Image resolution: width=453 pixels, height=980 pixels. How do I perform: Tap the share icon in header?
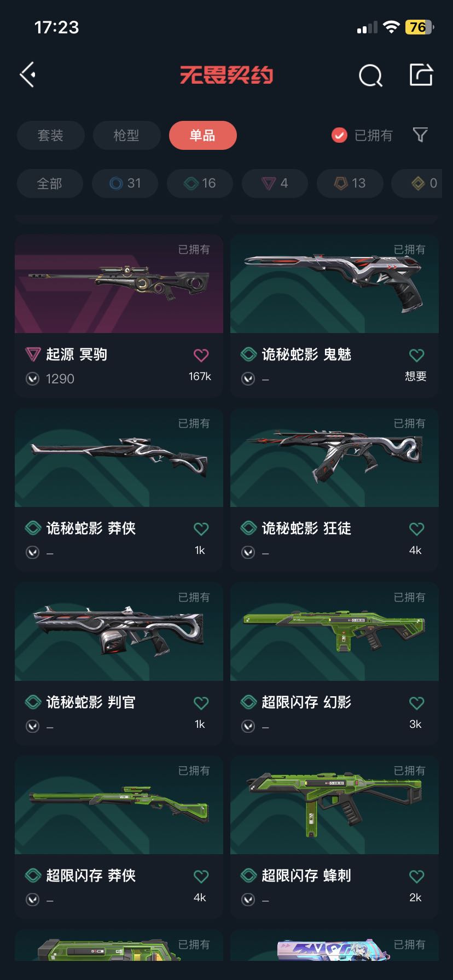421,74
